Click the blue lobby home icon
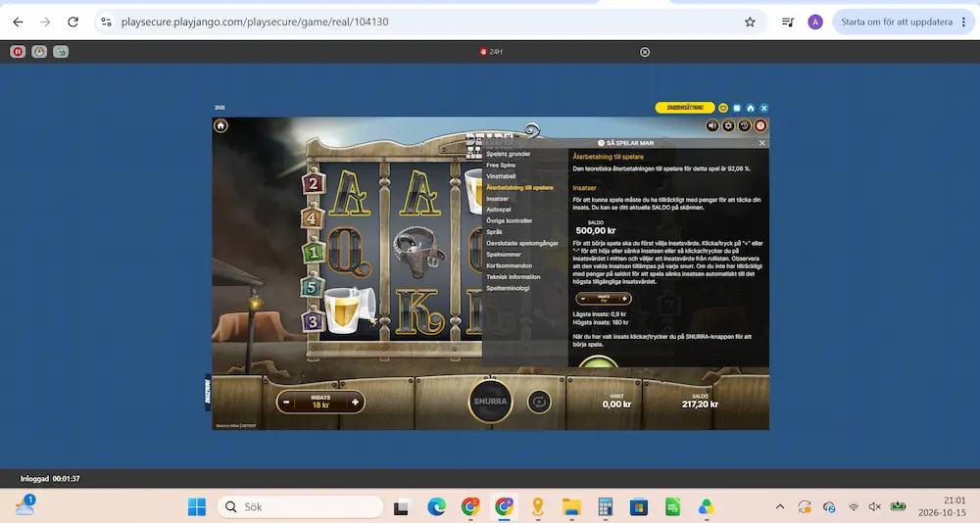This screenshot has height=523, width=980. [751, 108]
